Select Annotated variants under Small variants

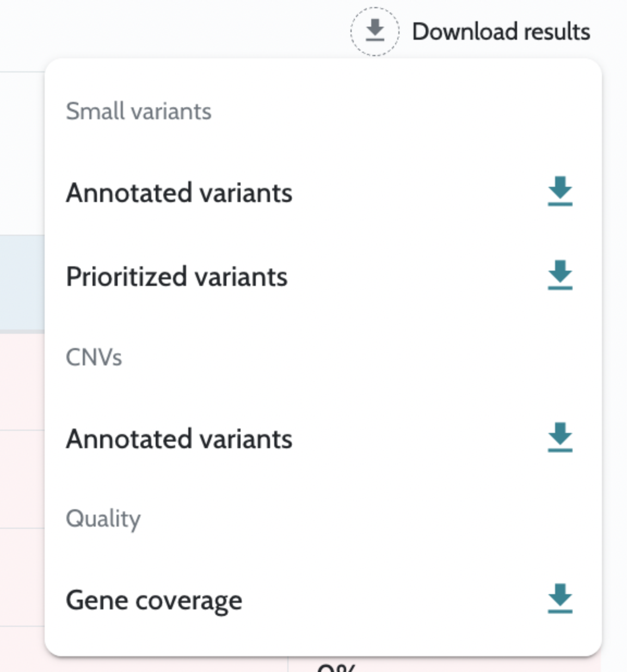pos(179,193)
